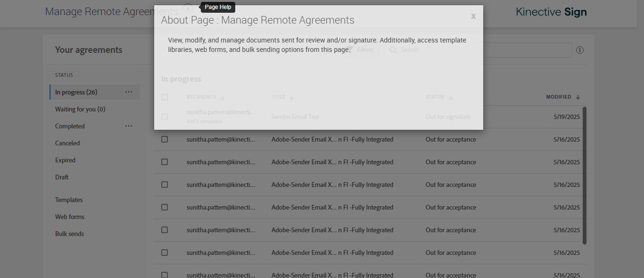Screen dimensions: 644x278
Task: Select Waiting for you status
Action: tap(80, 109)
